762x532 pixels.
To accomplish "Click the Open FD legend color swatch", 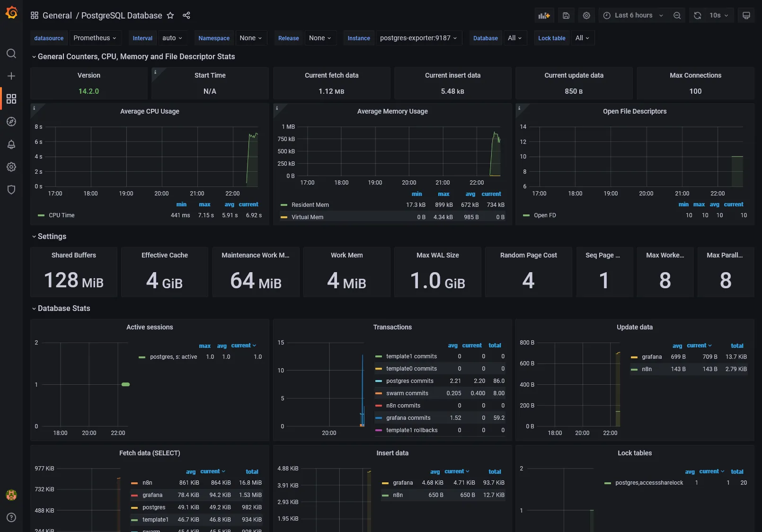I will coord(526,215).
